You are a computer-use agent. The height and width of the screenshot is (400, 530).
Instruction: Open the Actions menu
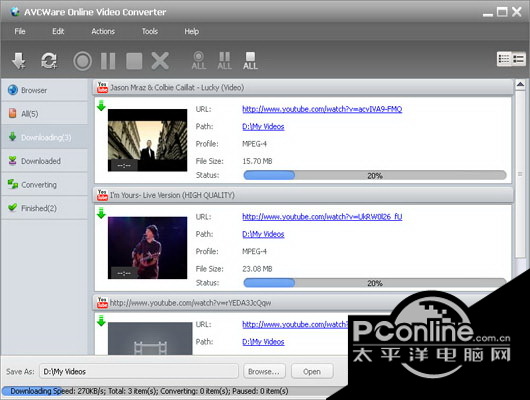[103, 31]
